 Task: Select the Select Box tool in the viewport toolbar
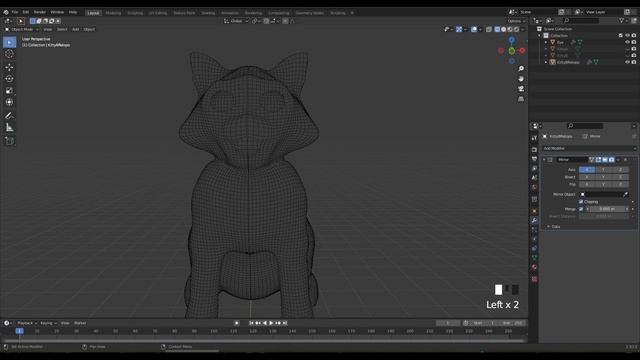tap(9, 42)
